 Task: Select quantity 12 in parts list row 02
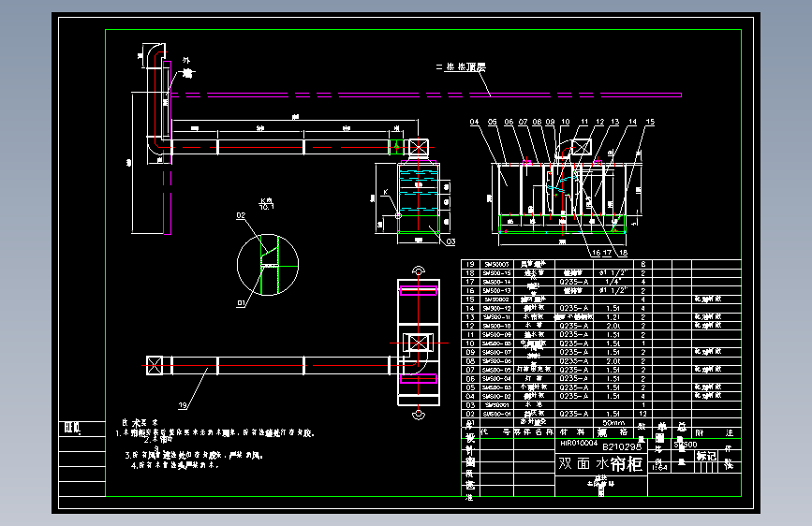point(642,414)
